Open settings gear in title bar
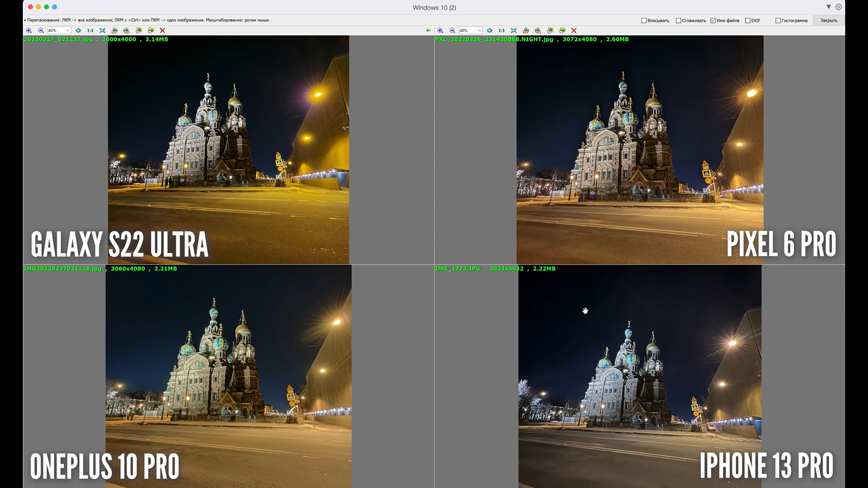868x488 pixels. tap(839, 7)
